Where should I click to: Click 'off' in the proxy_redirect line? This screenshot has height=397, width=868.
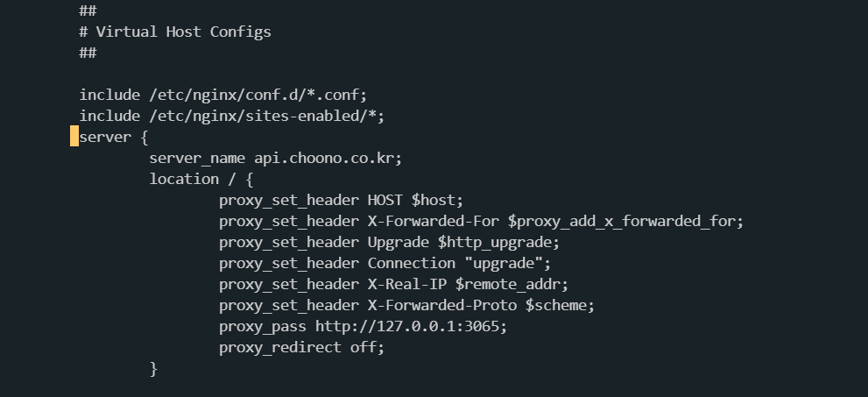[363, 347]
